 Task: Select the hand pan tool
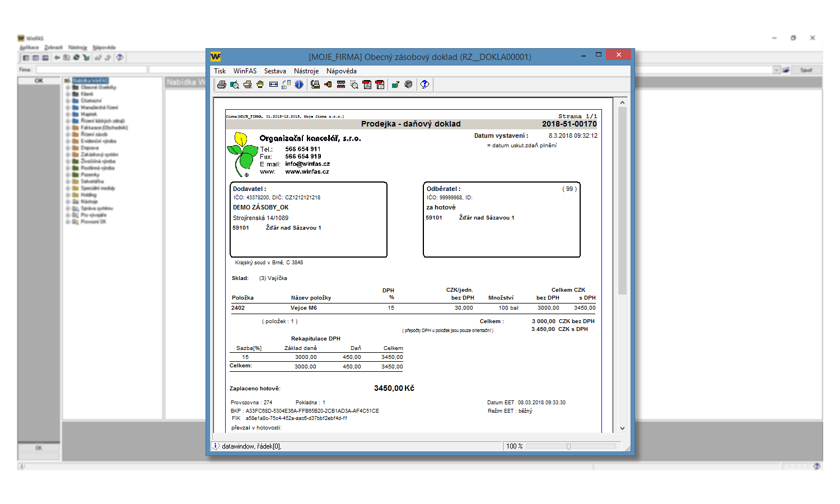(x=260, y=85)
